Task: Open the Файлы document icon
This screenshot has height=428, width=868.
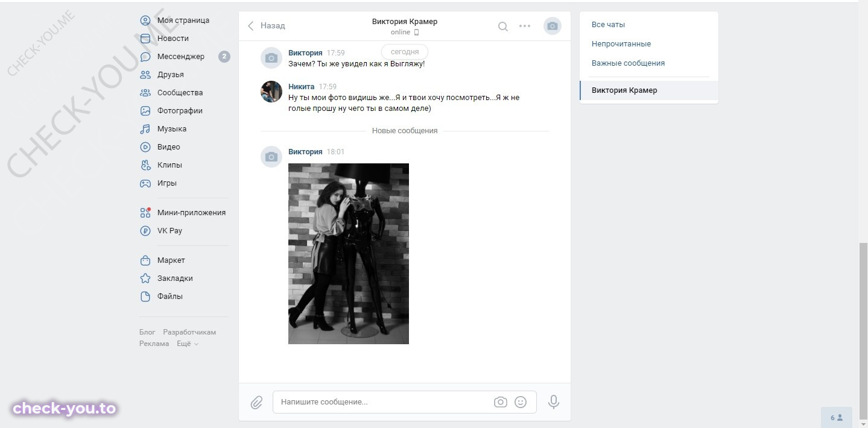Action: 145,297
